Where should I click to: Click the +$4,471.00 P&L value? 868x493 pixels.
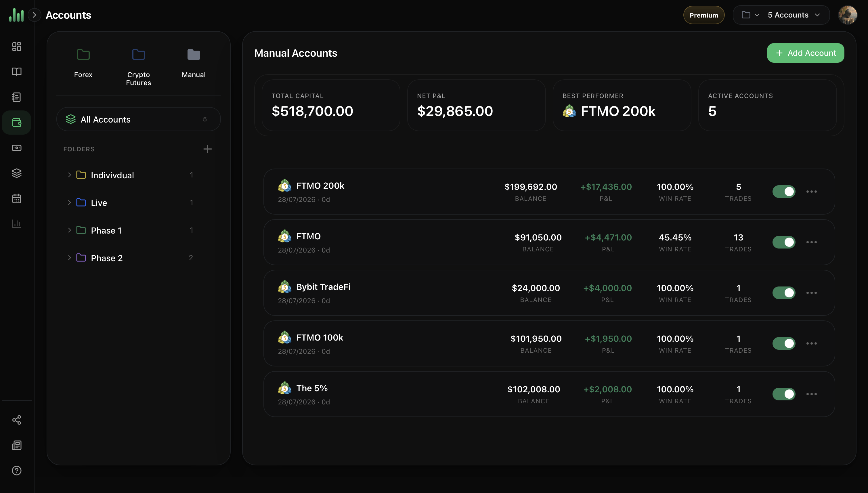pyautogui.click(x=608, y=237)
